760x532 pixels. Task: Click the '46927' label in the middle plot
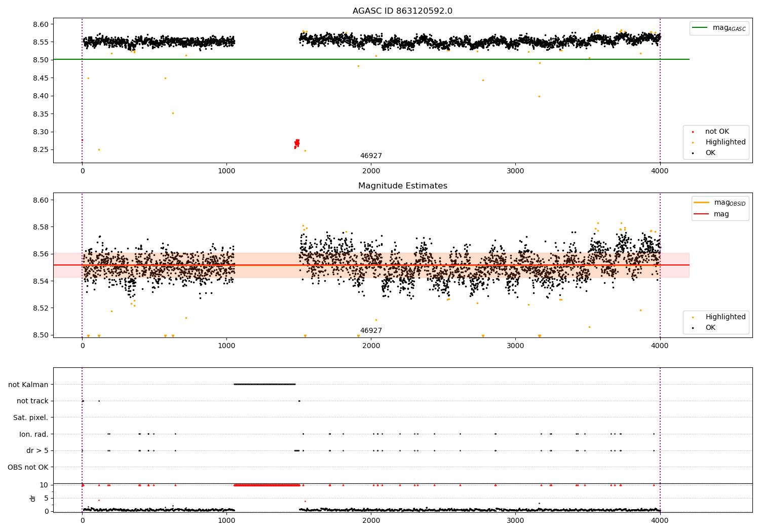tap(371, 331)
